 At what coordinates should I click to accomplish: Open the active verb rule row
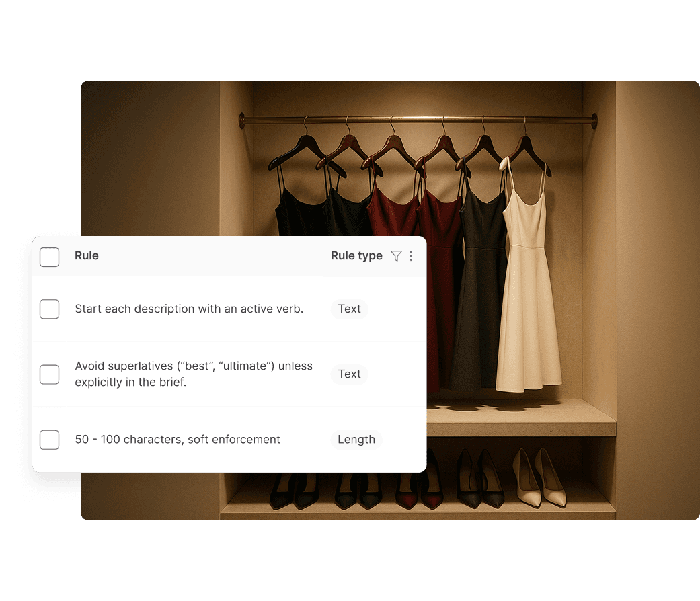(190, 309)
